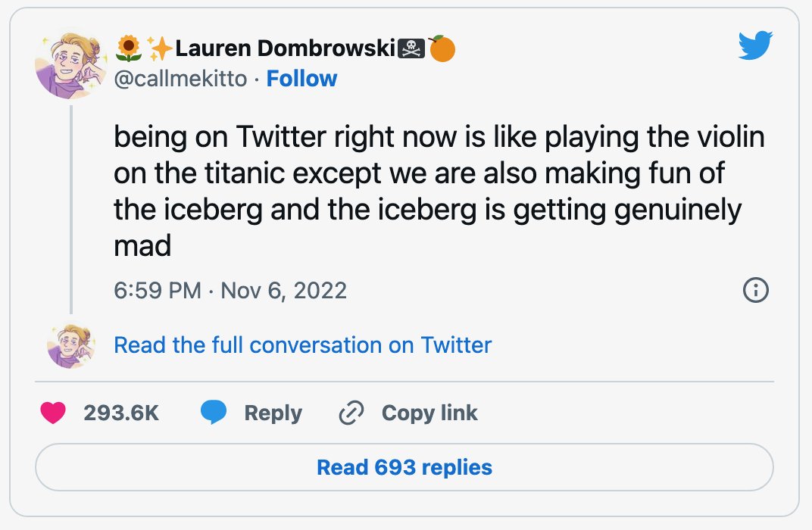Click the Reply label
The image size is (812, 530).
[x=273, y=413]
